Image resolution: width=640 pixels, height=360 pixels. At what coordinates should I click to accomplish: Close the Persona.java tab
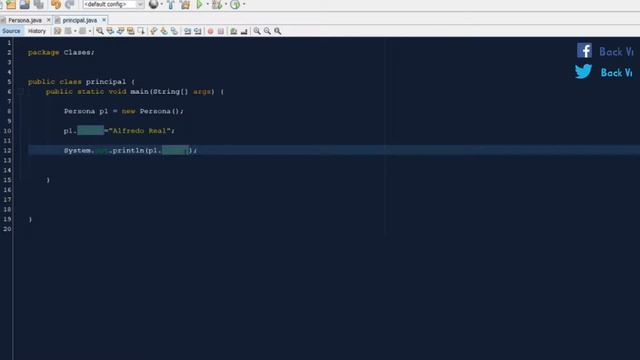(49, 20)
